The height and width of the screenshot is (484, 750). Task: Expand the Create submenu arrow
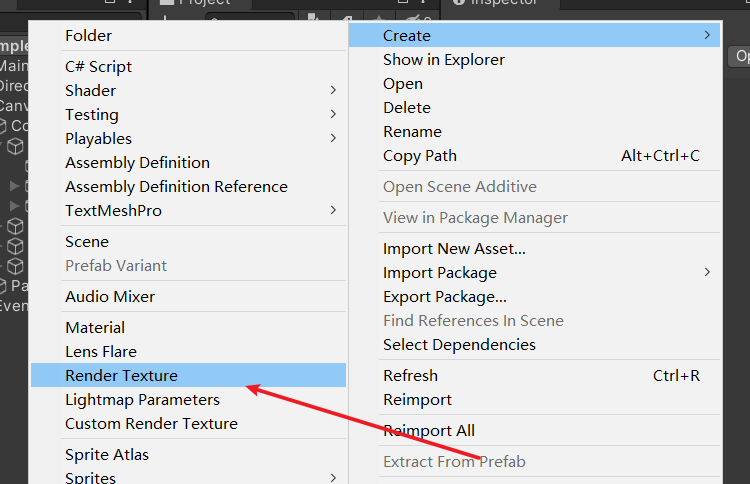click(707, 35)
